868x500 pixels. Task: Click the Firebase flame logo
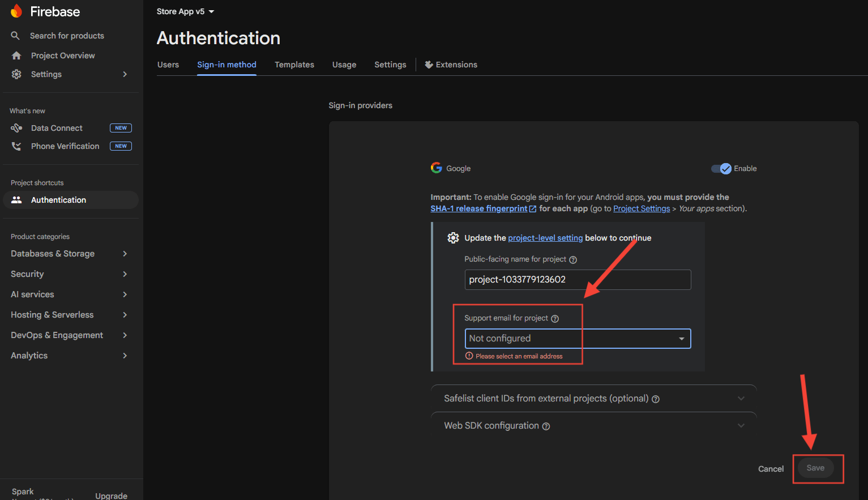(x=16, y=11)
